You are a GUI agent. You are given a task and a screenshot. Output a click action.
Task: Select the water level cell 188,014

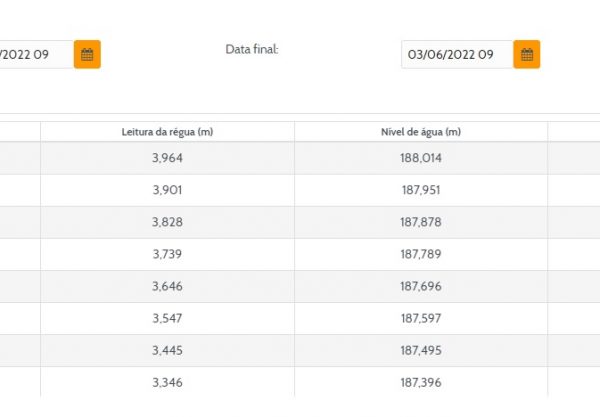tap(420, 158)
